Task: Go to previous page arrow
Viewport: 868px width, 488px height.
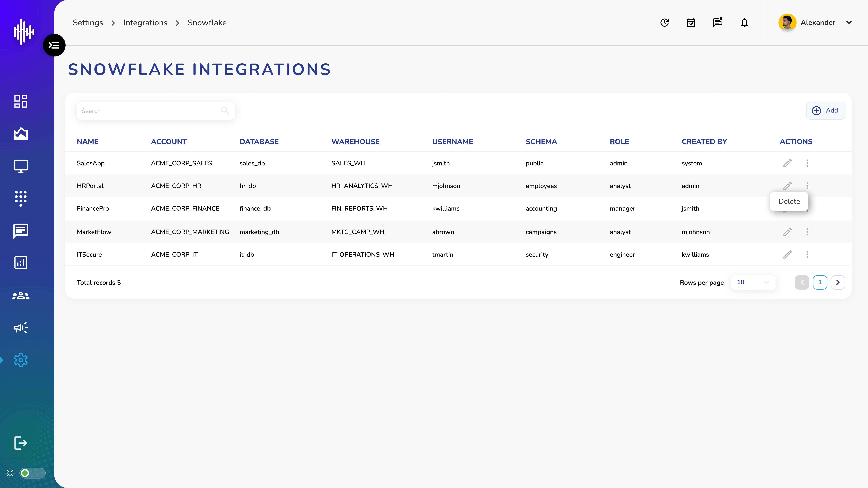Action: 802,283
